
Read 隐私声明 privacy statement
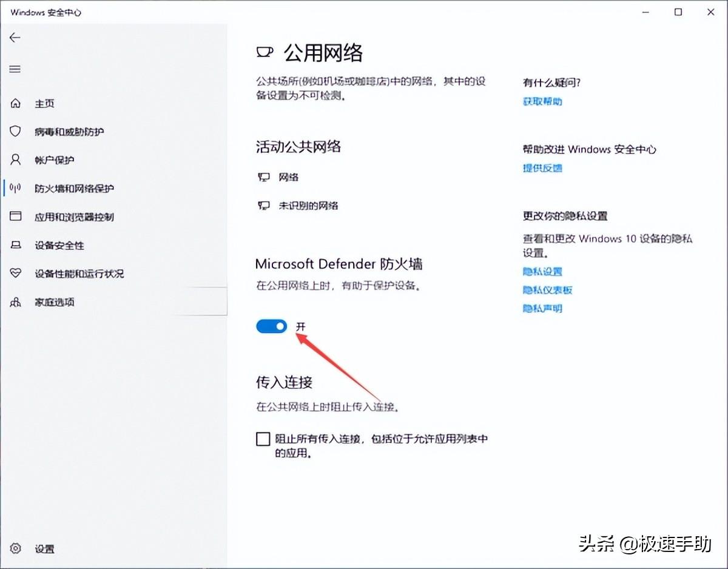coord(542,308)
